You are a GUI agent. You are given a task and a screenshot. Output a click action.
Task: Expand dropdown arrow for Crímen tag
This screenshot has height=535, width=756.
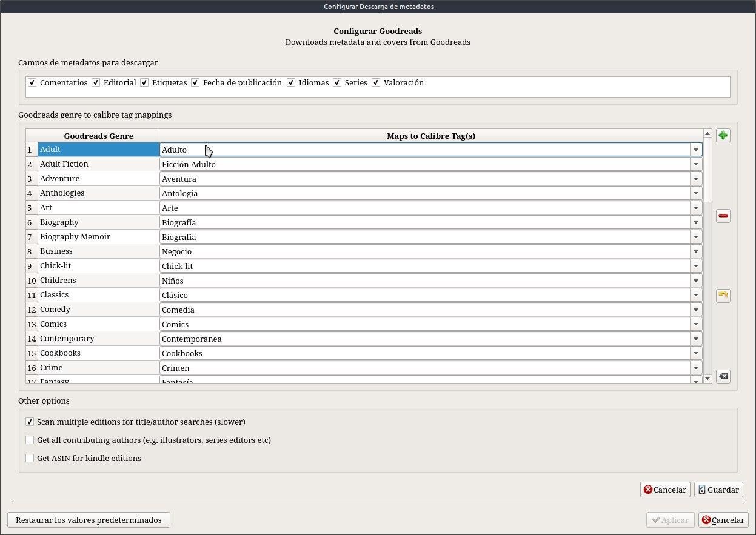click(696, 368)
